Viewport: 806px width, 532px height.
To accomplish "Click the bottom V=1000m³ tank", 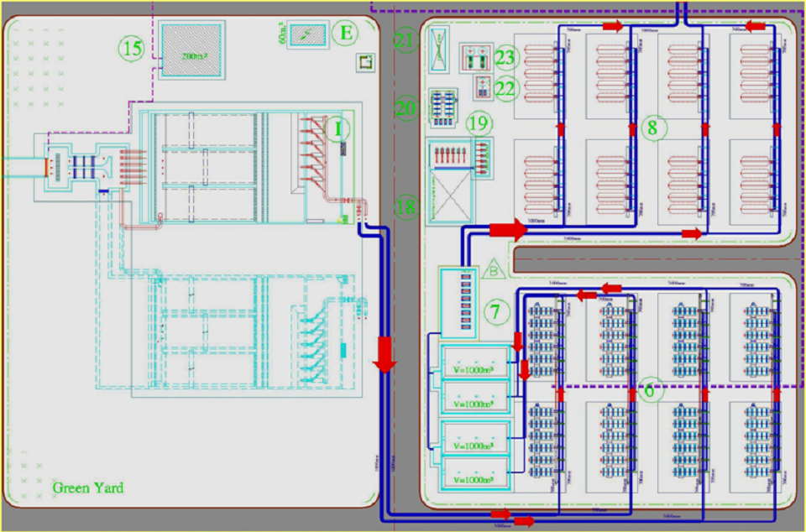I will pyautogui.click(x=475, y=479).
